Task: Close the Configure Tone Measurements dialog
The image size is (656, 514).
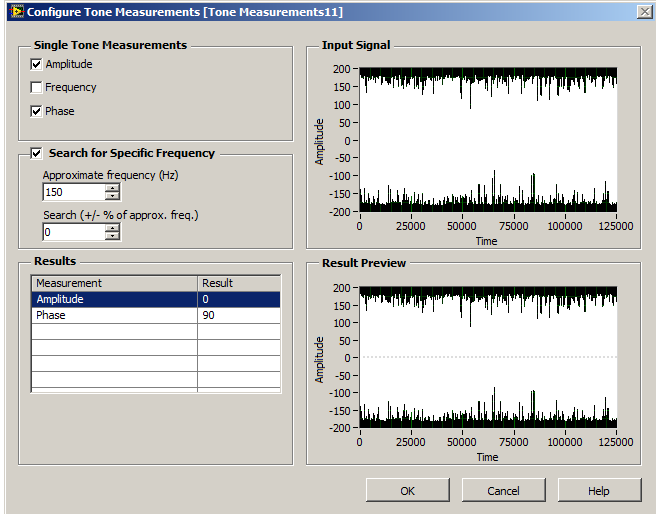Action: [x=645, y=12]
